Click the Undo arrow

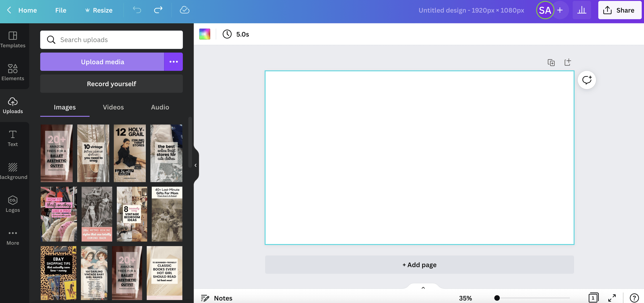point(137,10)
